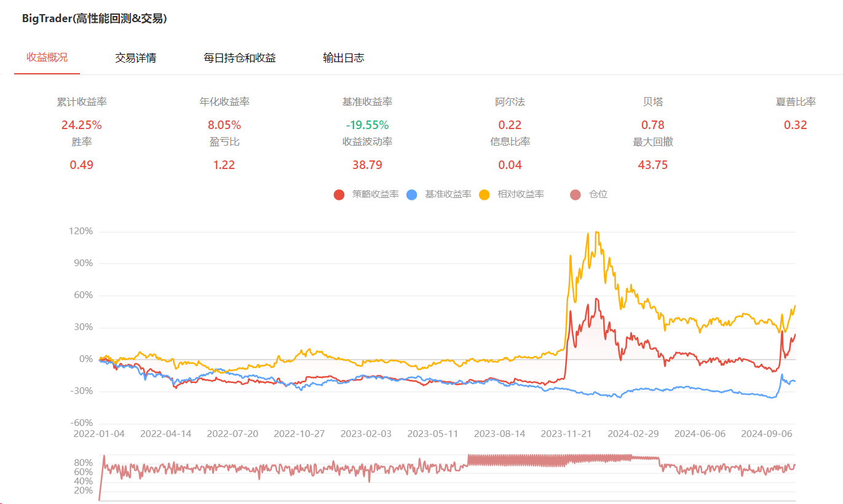Click the 2023-11-21 x-axis date
843x504 pixels.
566,433
